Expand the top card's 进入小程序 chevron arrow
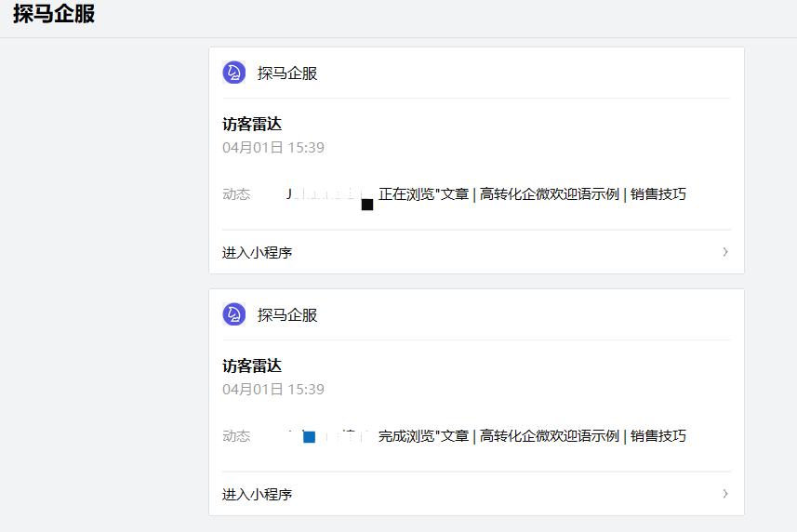The image size is (797, 532). click(x=725, y=252)
